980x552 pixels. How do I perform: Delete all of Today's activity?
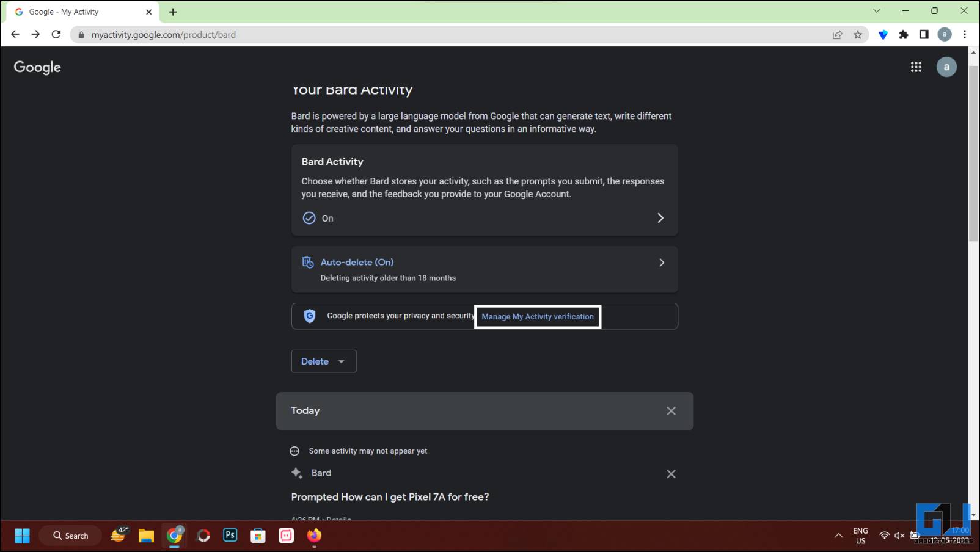pos(671,411)
